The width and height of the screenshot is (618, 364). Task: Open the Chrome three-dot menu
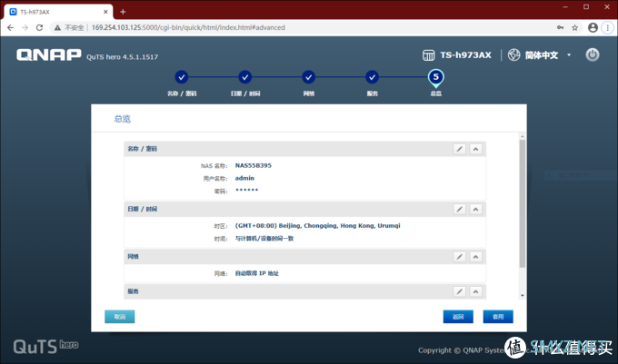607,27
